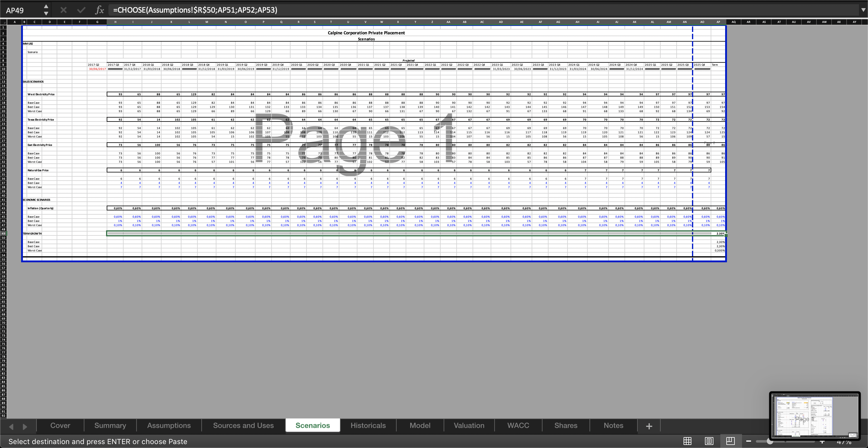Click the Name Box down arrow
The height and width of the screenshot is (448, 868).
46,14
